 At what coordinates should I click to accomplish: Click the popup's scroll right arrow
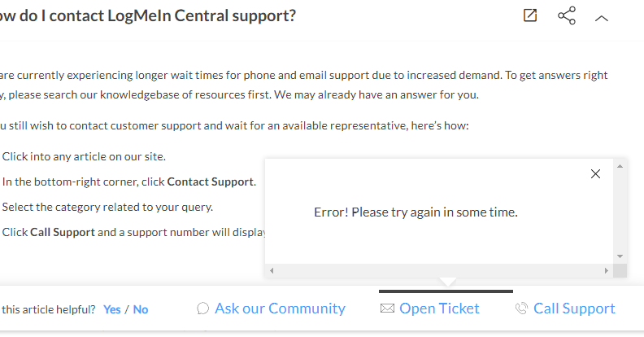[606, 270]
